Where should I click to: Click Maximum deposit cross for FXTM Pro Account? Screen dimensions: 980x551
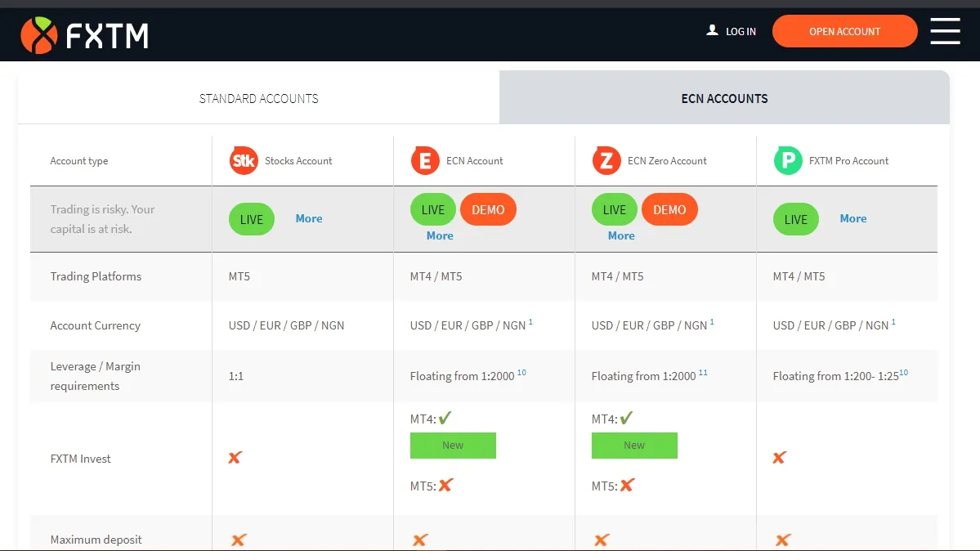click(782, 540)
